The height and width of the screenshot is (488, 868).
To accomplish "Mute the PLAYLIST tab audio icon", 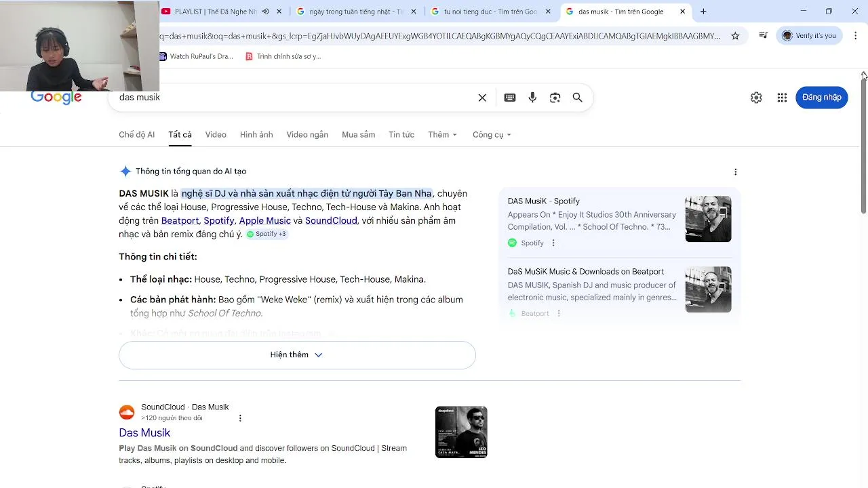I will click(266, 12).
